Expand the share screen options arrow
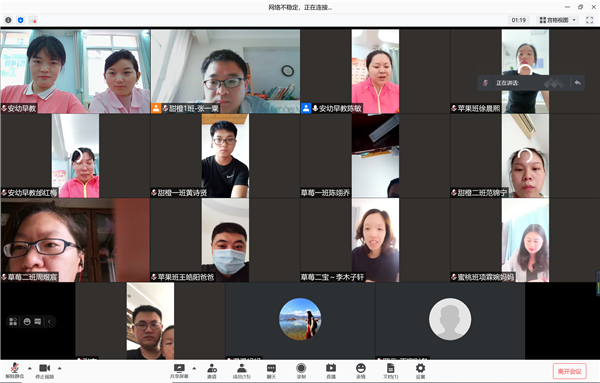The image size is (600, 383). tap(194, 368)
